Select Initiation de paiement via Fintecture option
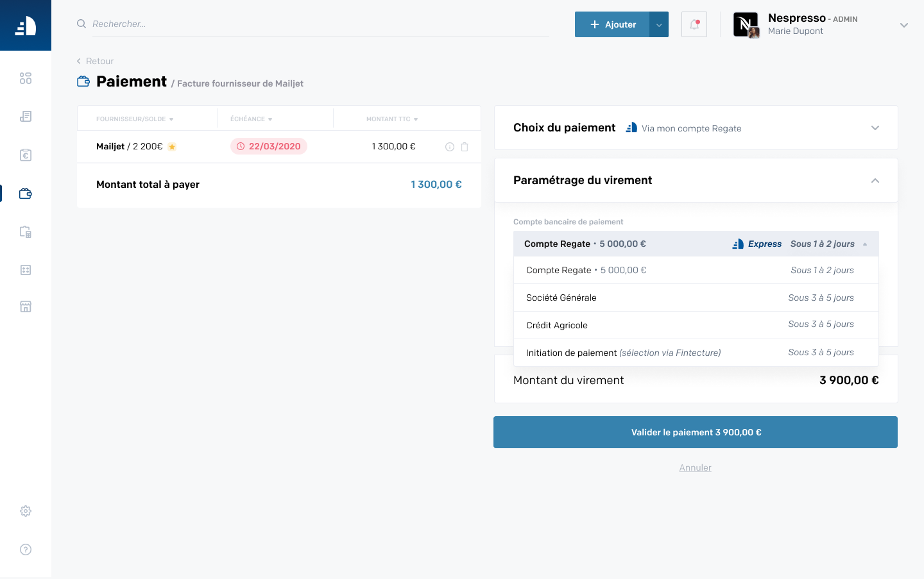 coord(696,353)
